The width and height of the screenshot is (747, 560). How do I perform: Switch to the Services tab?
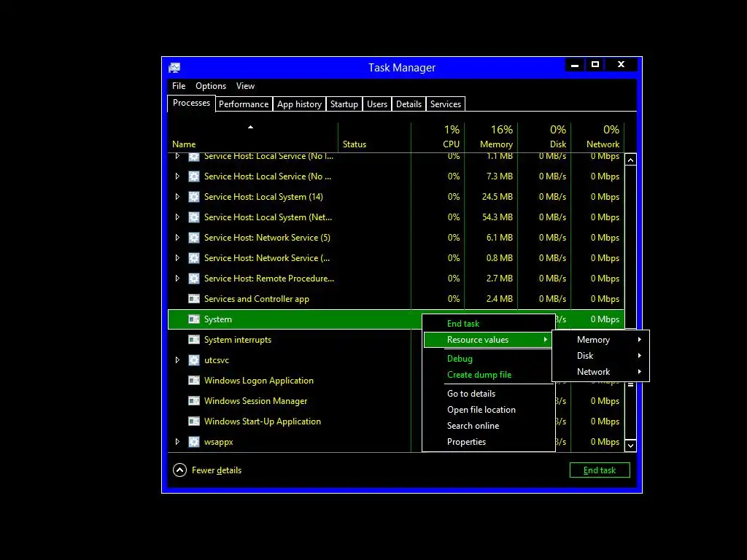[x=446, y=104]
